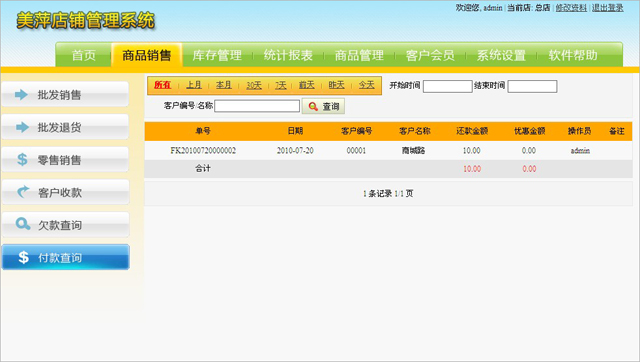Filter records by 30天
The height and width of the screenshot is (362, 640).
[x=254, y=85]
